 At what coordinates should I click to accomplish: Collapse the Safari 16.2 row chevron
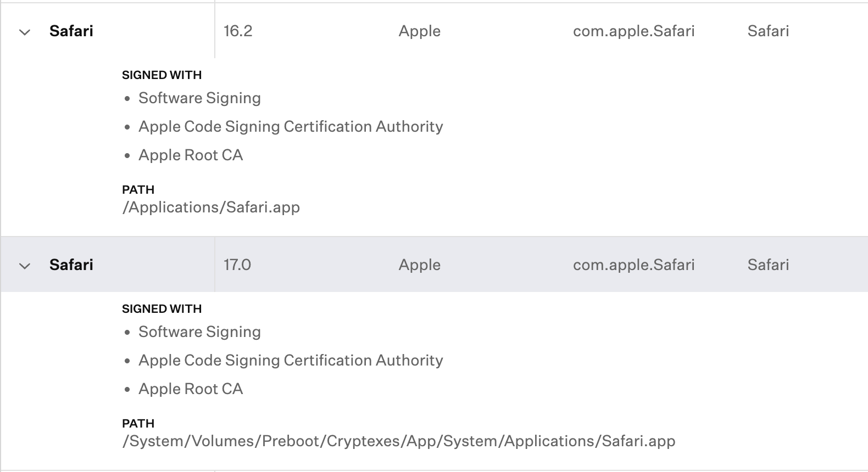tap(25, 32)
